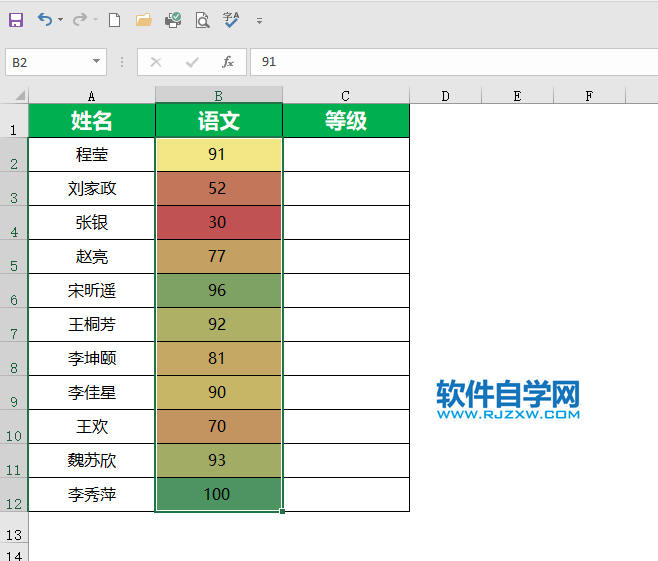This screenshot has height=561, width=658.
Task: Click the score cell 92
Action: (x=219, y=324)
